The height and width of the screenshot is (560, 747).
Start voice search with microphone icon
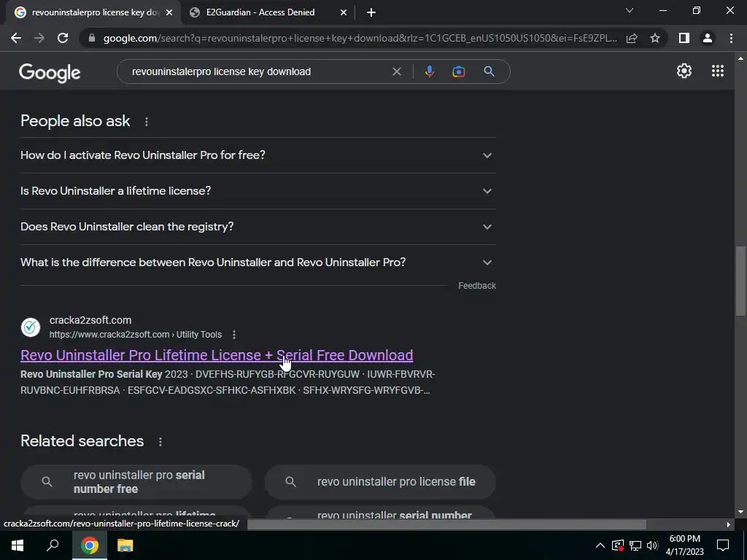pyautogui.click(x=429, y=71)
